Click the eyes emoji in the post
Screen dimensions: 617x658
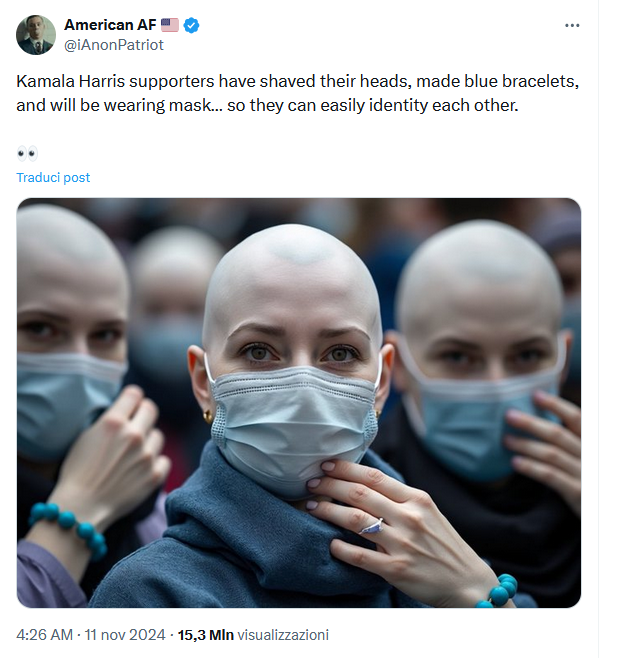pos(27,154)
